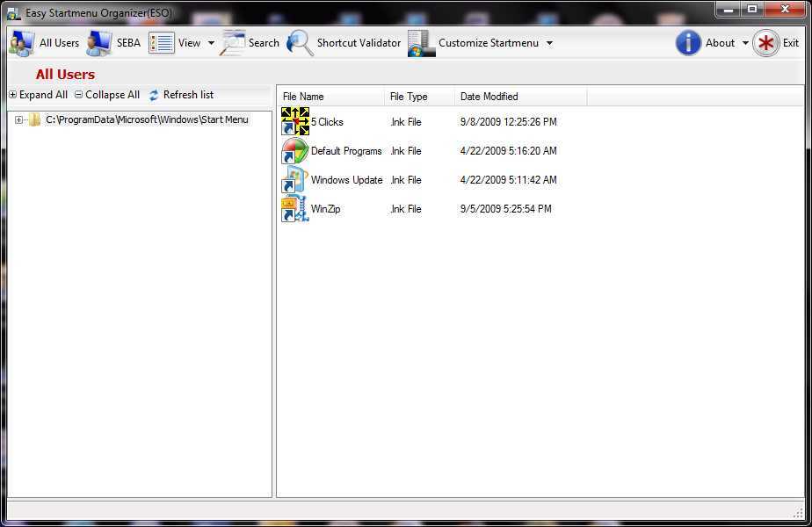
Task: Open the Customize Startmenu dropdown arrow
Action: (x=549, y=43)
